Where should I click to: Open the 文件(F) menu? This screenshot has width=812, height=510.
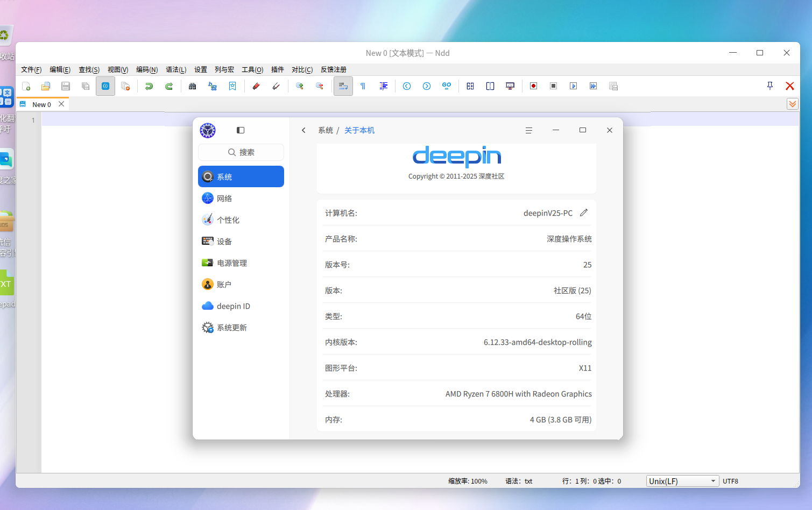pos(31,69)
